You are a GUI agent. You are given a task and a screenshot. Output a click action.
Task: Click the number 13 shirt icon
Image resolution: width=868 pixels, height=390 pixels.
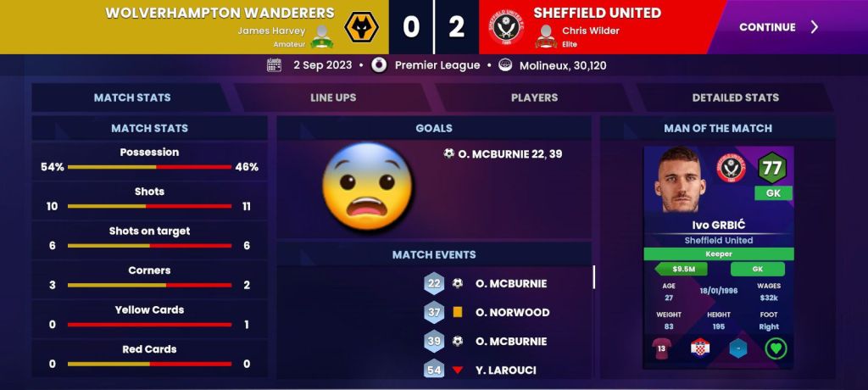661,348
